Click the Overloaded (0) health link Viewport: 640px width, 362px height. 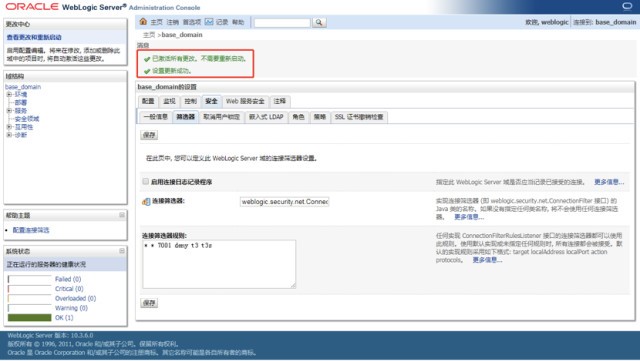pyautogui.click(x=76, y=298)
